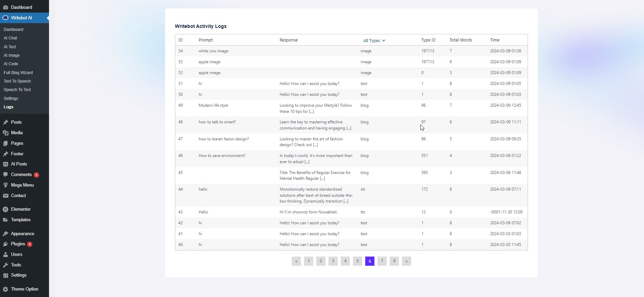Open AI Code submenu item
Image resolution: width=644 pixels, height=297 pixels.
11,64
